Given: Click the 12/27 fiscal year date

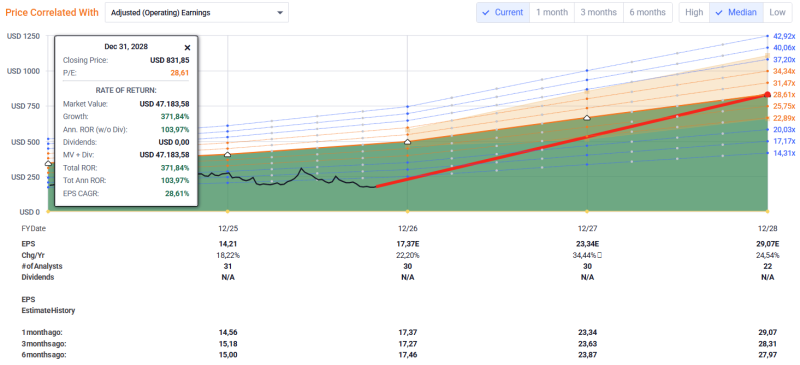Looking at the screenshot, I should click(587, 229).
